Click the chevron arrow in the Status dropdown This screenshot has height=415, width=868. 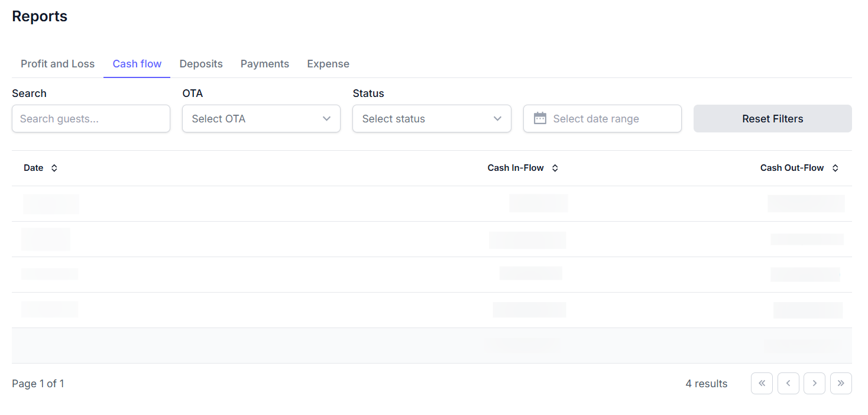(497, 119)
